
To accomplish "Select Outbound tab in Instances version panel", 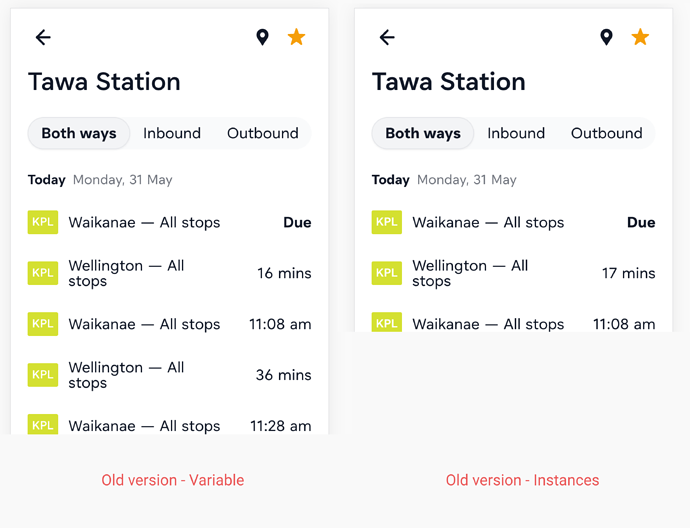I will tap(607, 133).
